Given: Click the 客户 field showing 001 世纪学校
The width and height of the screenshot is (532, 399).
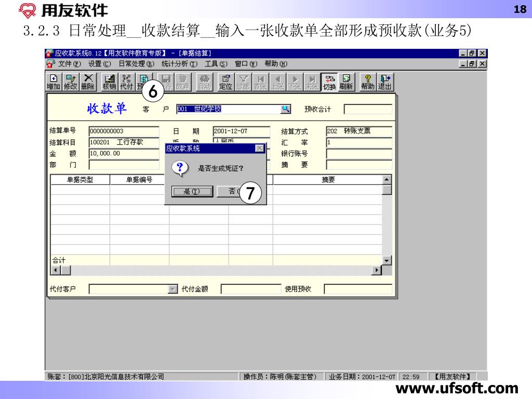Looking at the screenshot, I should coord(229,109).
